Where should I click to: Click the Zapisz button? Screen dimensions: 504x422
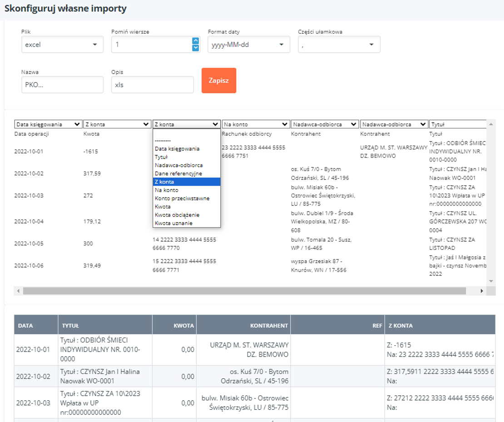pyautogui.click(x=219, y=80)
